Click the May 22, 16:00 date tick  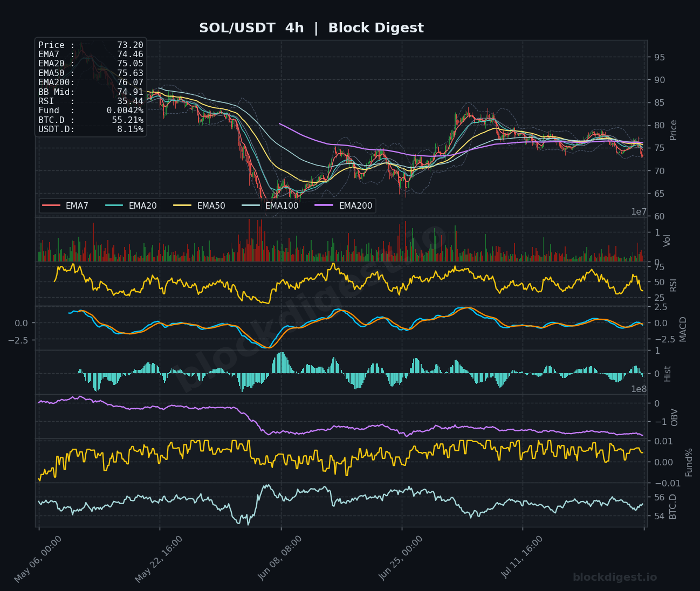tap(159, 559)
